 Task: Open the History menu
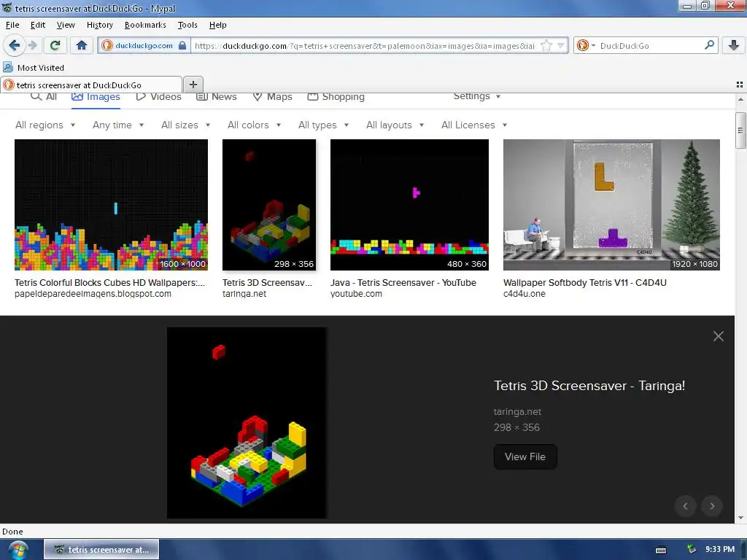(99, 25)
